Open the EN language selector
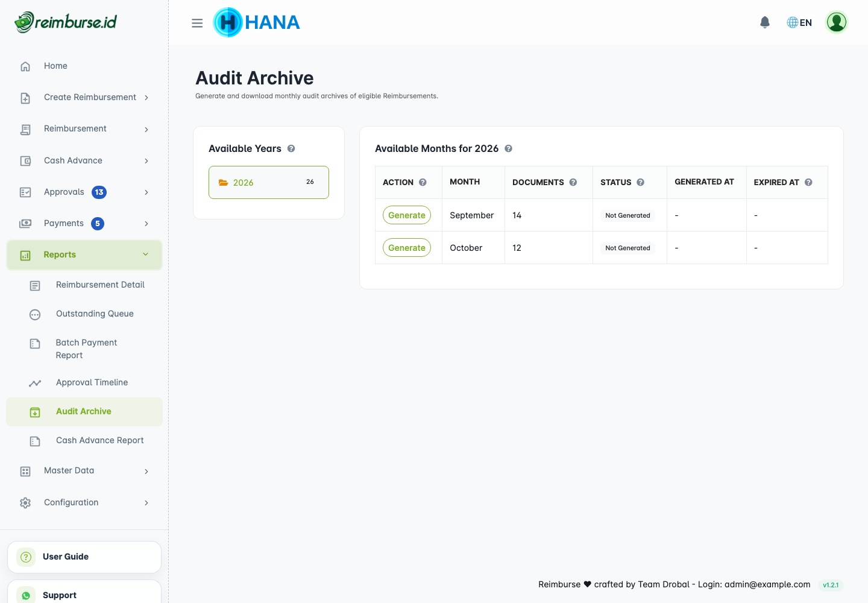Screen dimensions: 868x603 click(799, 22)
